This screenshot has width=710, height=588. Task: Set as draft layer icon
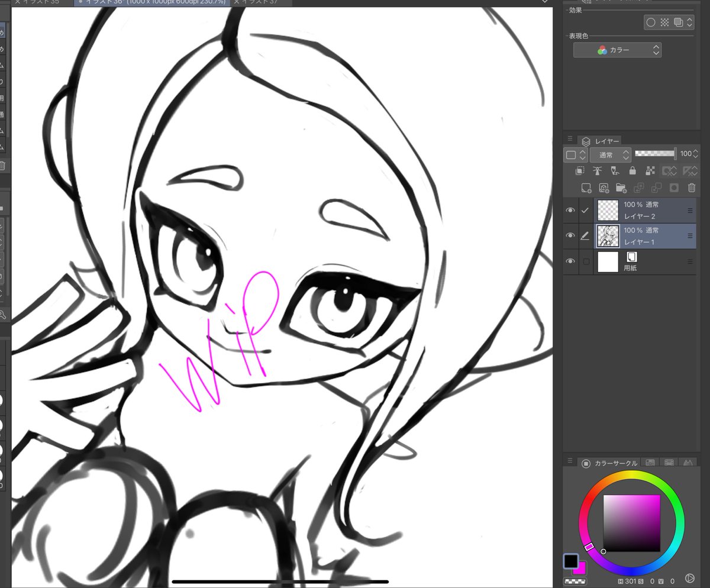tap(615, 171)
